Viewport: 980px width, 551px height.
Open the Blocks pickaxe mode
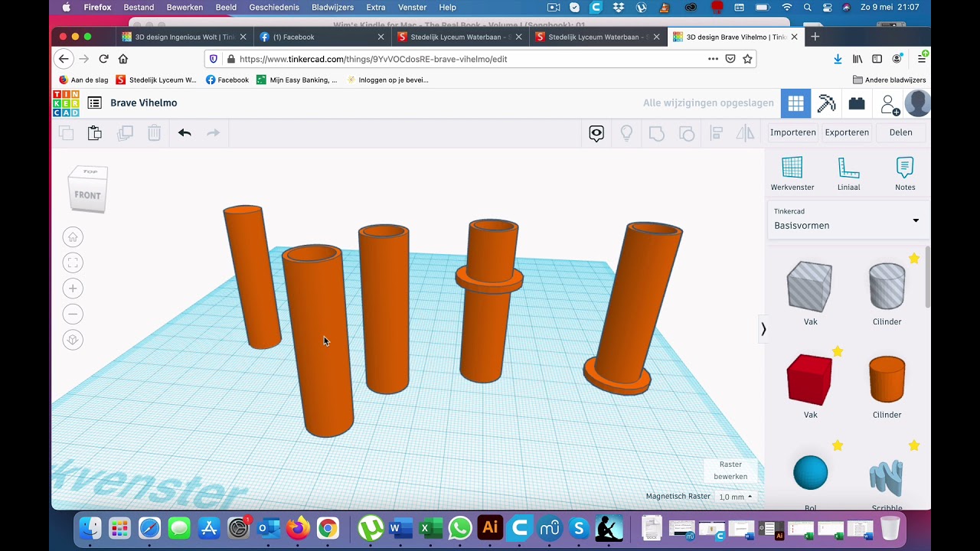pos(826,103)
